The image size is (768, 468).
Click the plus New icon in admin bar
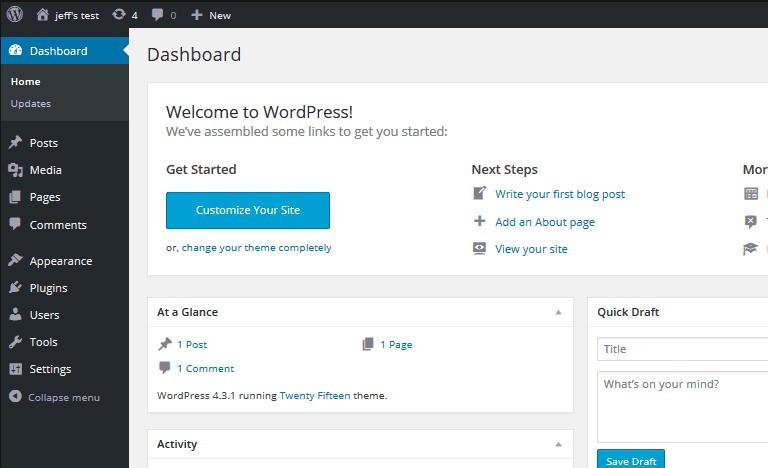pyautogui.click(x=197, y=15)
